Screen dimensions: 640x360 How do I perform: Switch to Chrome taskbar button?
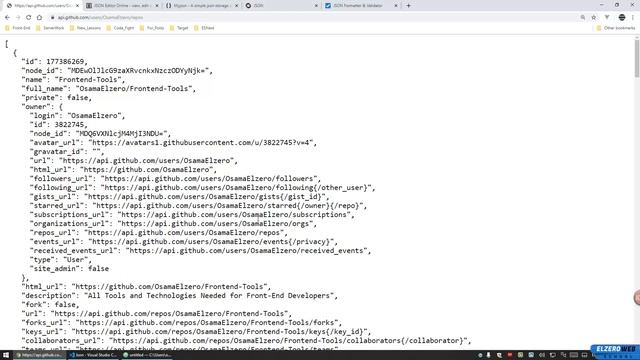point(40,355)
